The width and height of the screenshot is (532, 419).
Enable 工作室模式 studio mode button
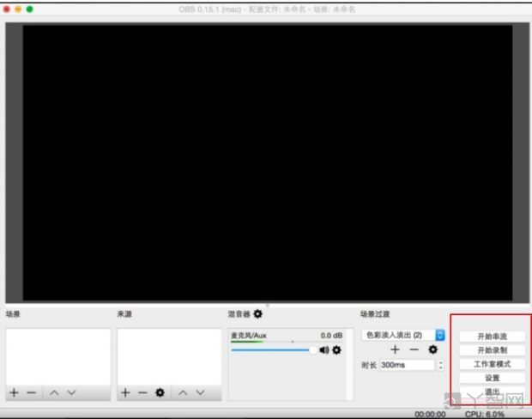[x=492, y=364]
